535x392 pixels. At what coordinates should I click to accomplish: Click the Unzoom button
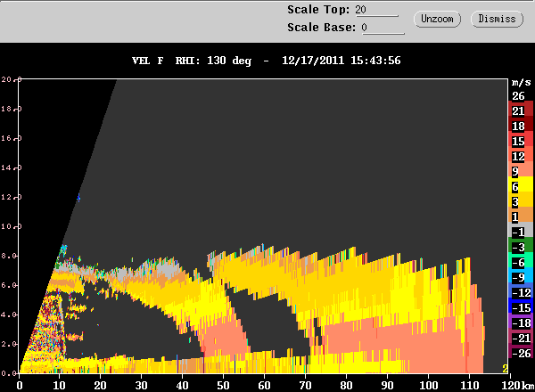(x=437, y=19)
